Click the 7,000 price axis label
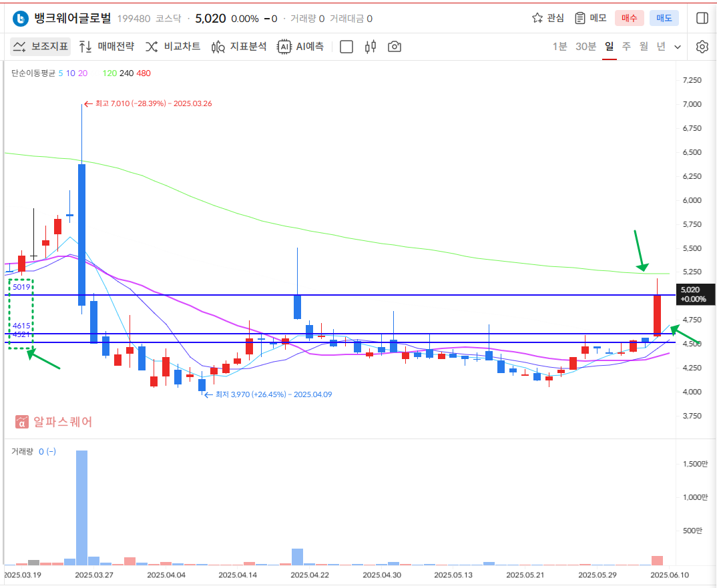 coord(692,104)
